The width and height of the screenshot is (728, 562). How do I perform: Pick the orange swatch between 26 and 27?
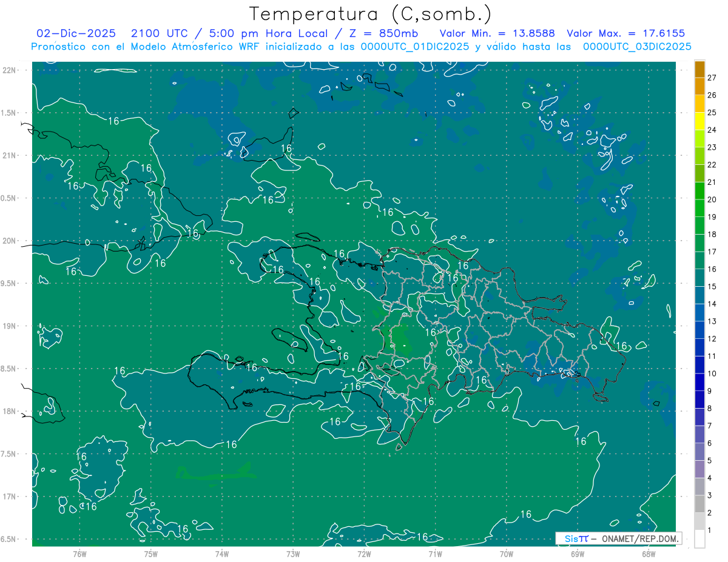[x=699, y=87]
